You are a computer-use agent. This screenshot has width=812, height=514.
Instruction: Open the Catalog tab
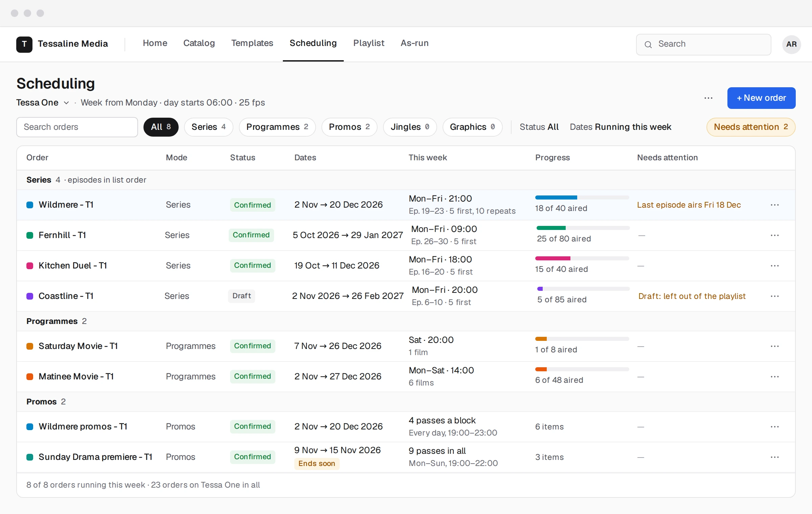coord(199,43)
